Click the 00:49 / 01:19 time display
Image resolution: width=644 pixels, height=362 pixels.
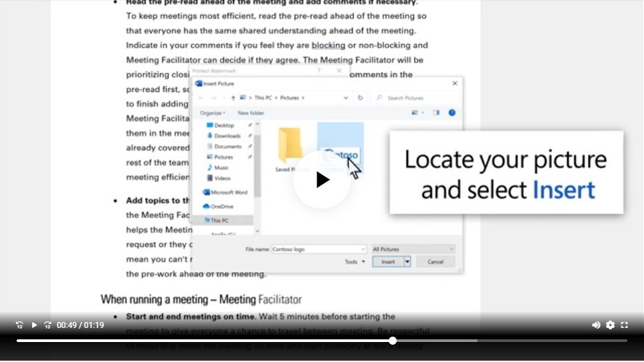pyautogui.click(x=80, y=325)
